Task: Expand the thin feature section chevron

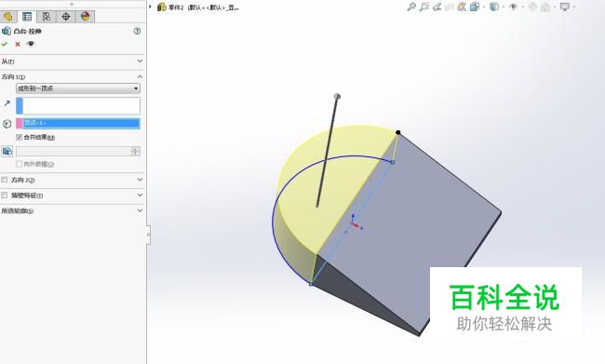Action: click(x=140, y=195)
